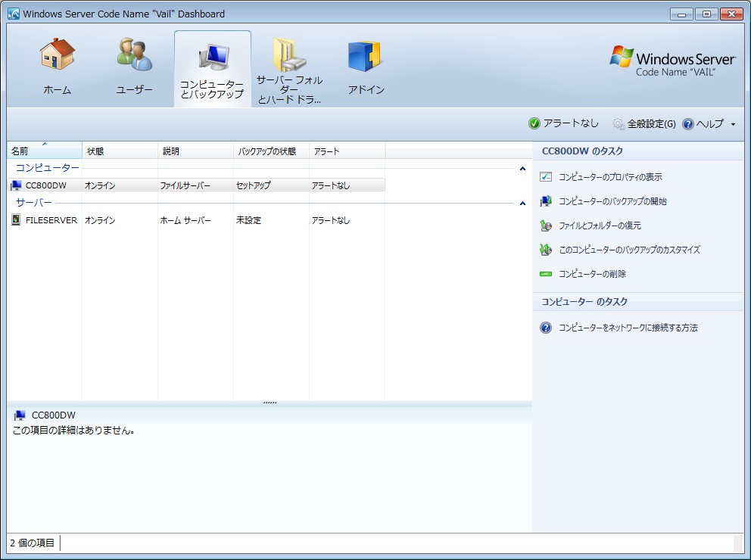Click the CC800DW のタスク panel header
Viewport: 751px width, 560px height.
[582, 151]
